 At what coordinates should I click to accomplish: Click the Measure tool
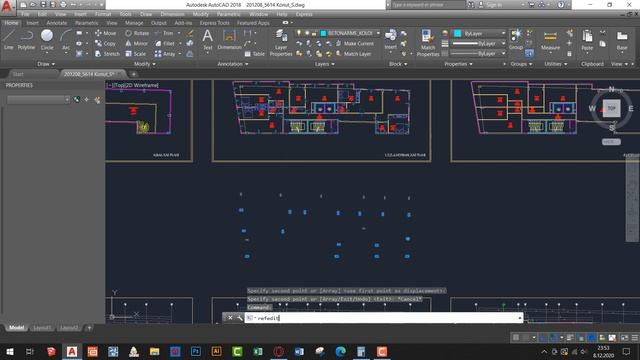(550, 40)
